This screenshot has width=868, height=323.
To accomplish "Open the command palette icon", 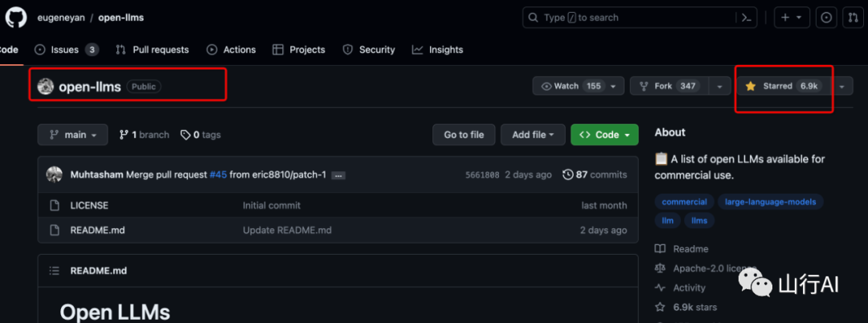I will click(x=746, y=18).
